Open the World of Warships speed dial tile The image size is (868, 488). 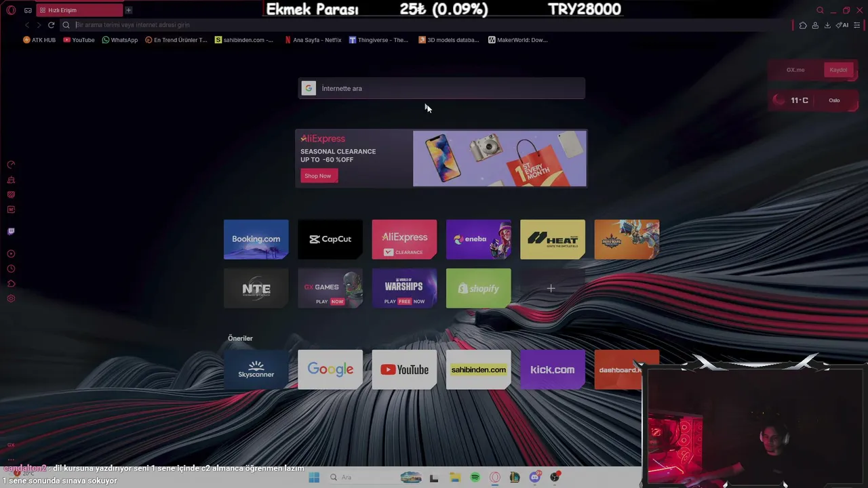coord(404,288)
